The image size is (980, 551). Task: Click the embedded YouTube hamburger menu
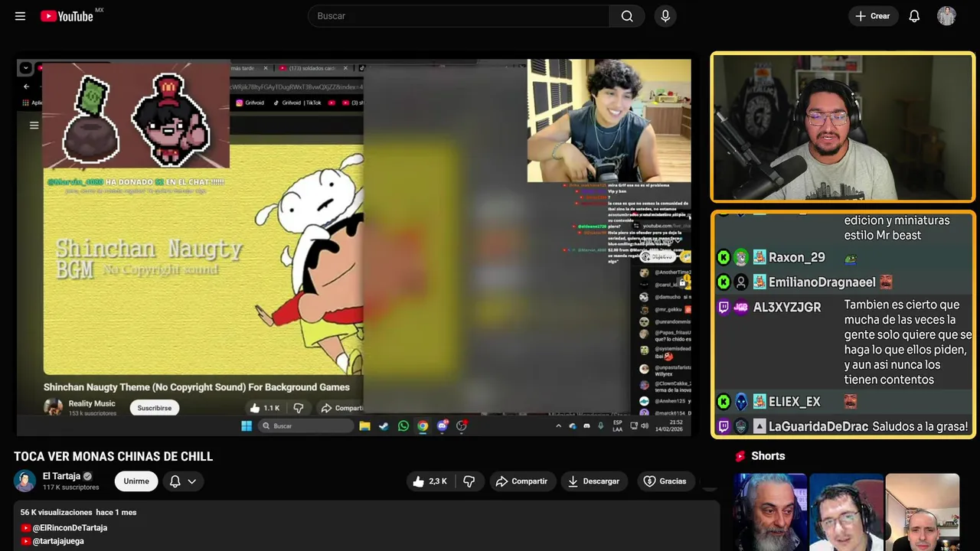(x=34, y=126)
